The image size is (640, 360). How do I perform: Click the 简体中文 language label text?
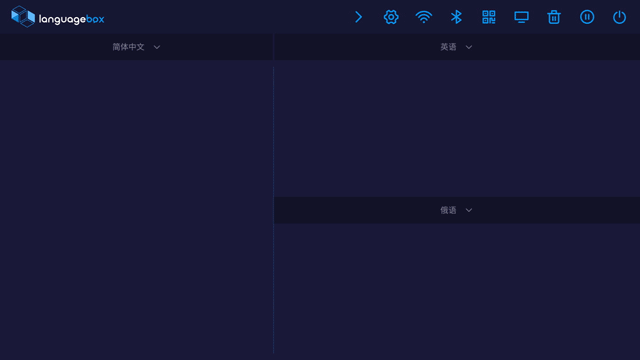(129, 47)
